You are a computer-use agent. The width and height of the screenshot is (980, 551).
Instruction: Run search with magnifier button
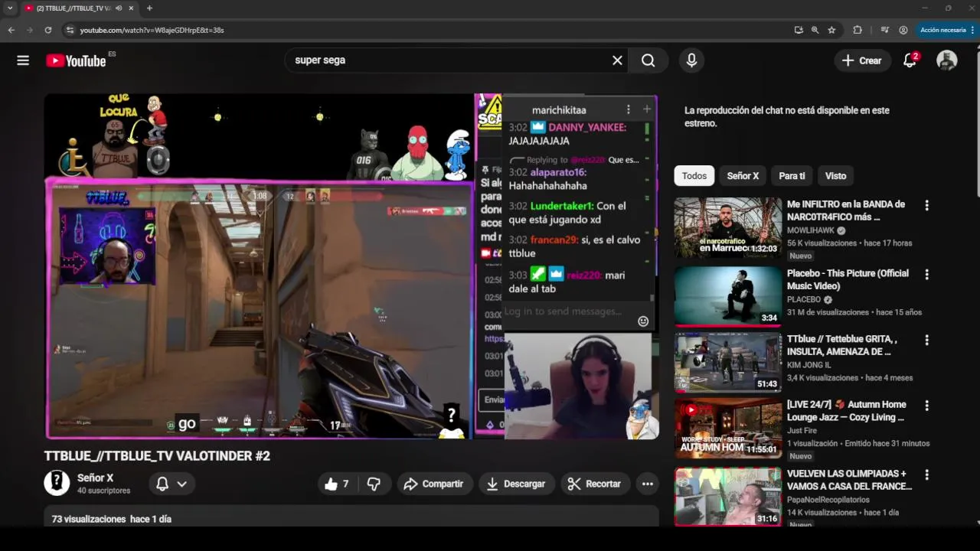tap(648, 60)
